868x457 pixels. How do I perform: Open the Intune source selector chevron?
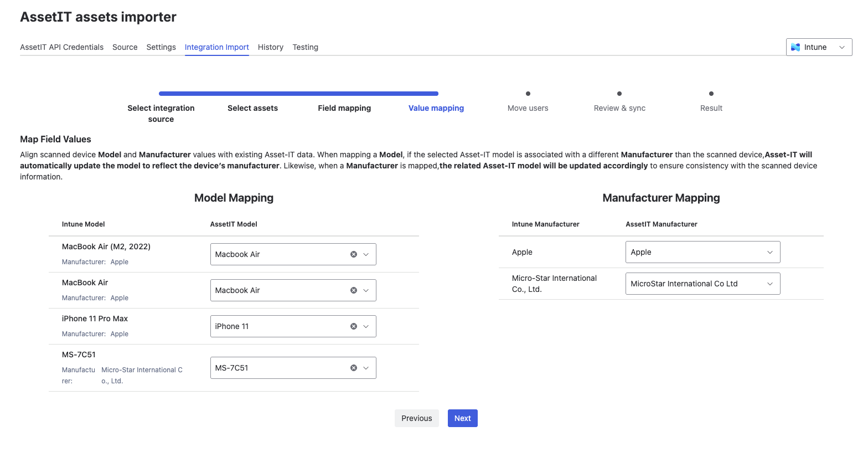click(842, 47)
